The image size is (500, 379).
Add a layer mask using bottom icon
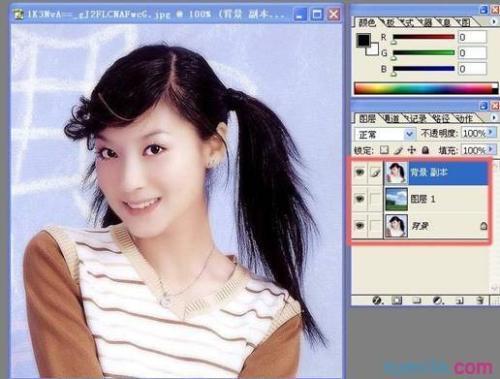(397, 300)
